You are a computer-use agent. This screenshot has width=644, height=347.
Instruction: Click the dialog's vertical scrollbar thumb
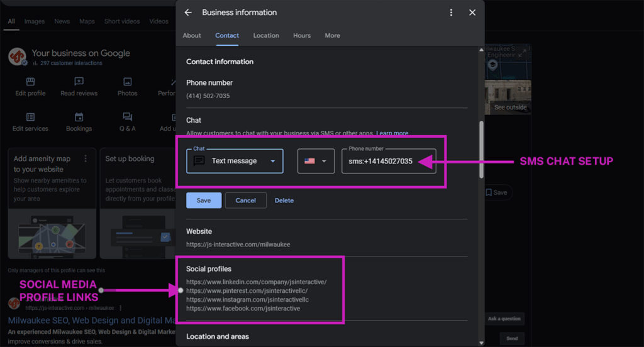click(x=481, y=150)
